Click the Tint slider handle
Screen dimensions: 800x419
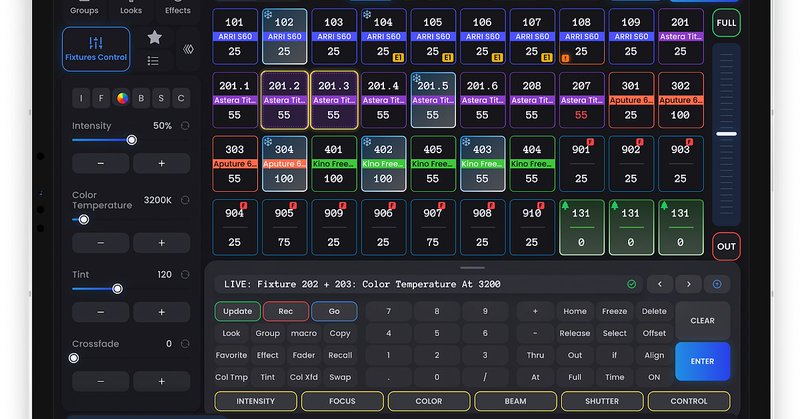pos(117,289)
